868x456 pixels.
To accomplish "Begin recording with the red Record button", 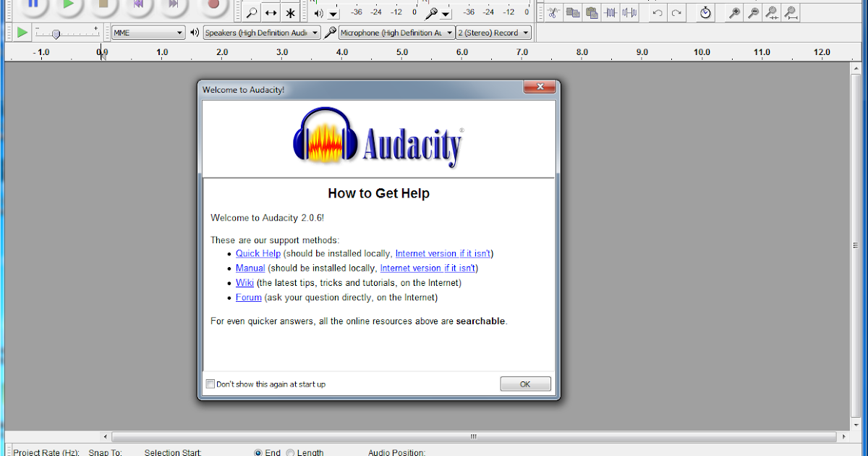I will tap(213, 4).
